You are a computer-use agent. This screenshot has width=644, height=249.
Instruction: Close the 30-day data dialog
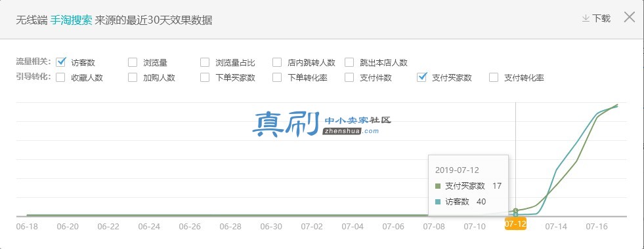point(629,17)
